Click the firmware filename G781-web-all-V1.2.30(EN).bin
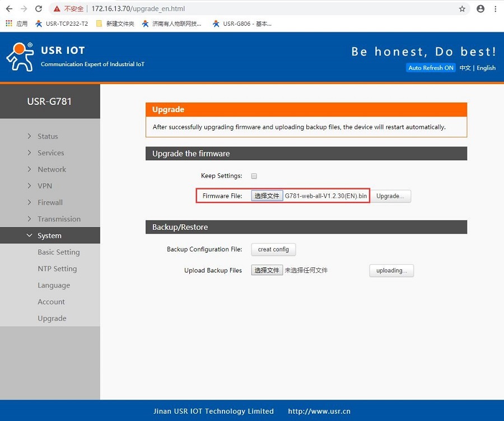Viewport: 504px width, 421px height. tap(325, 196)
